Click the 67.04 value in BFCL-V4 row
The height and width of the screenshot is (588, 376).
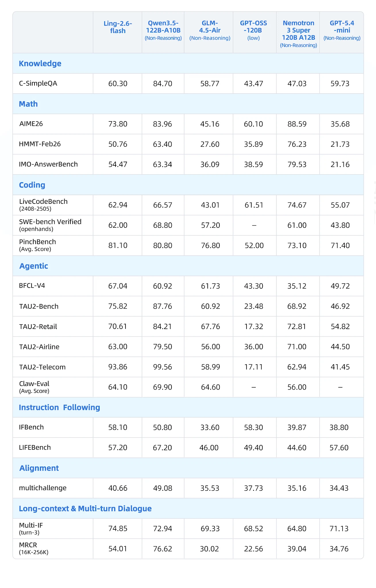click(118, 286)
